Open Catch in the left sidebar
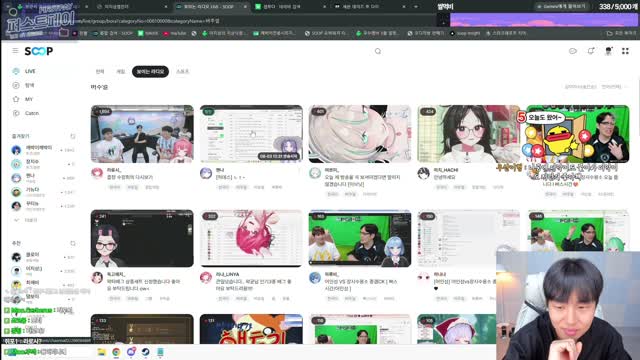This screenshot has height=360, width=640. tap(26, 113)
